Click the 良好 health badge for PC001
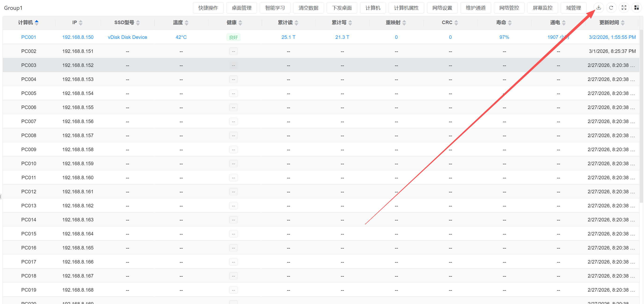Image resolution: width=644 pixels, height=304 pixels. (233, 37)
